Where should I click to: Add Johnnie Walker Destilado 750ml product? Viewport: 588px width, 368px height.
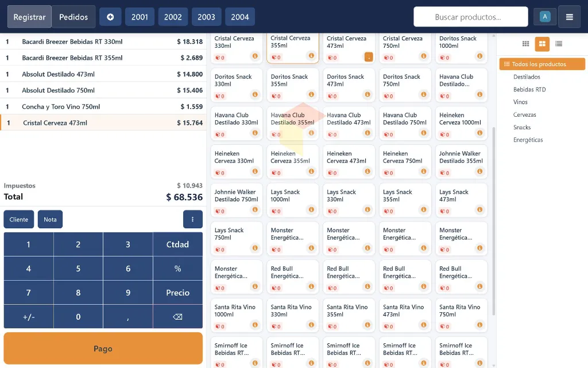click(x=237, y=200)
